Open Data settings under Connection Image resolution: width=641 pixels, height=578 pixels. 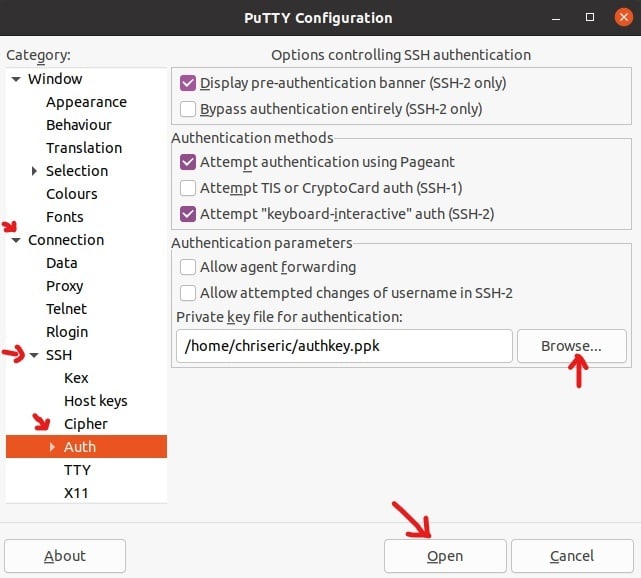pos(62,263)
